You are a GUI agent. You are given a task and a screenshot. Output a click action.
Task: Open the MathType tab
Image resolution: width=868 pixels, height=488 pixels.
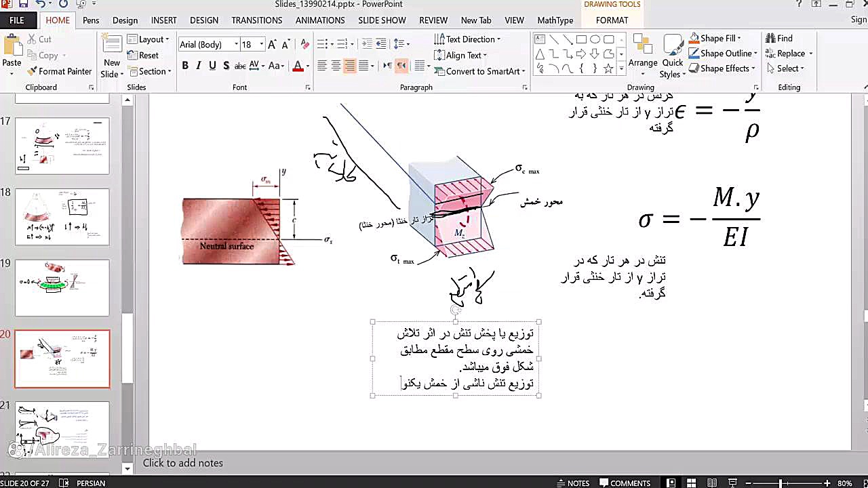point(555,20)
